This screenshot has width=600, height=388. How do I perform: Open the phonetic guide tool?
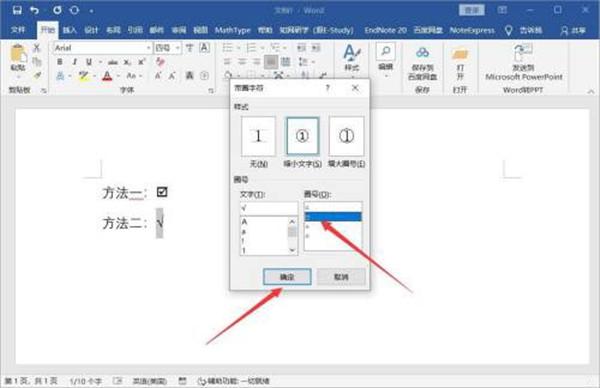189,48
